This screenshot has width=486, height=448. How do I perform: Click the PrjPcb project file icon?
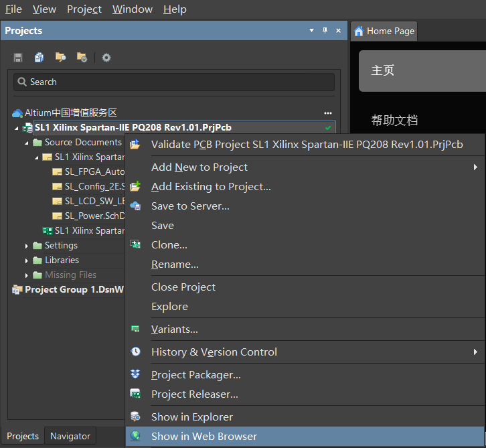[x=27, y=128]
